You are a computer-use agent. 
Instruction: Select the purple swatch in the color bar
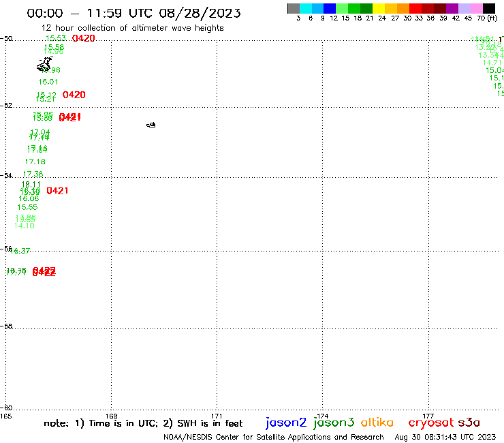coord(452,8)
